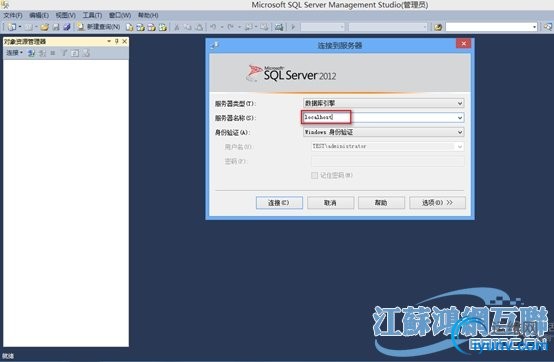Image resolution: width=554 pixels, height=362 pixels.
Task: Click the Save All icon
Action: (66, 27)
